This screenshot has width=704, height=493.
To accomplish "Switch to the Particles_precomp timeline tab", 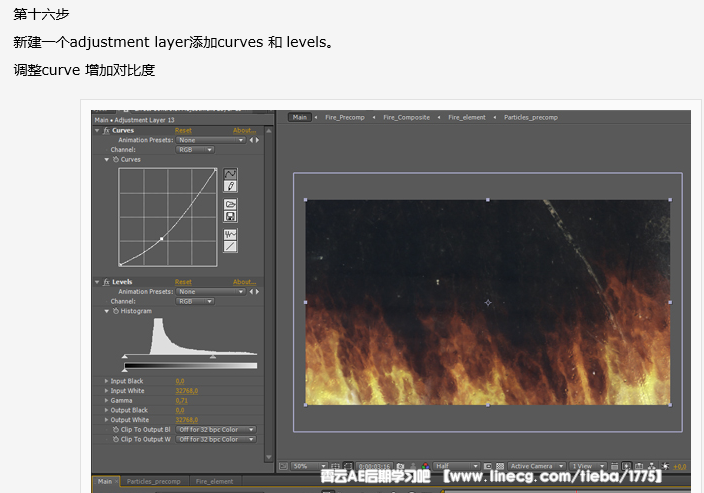I will [153, 481].
